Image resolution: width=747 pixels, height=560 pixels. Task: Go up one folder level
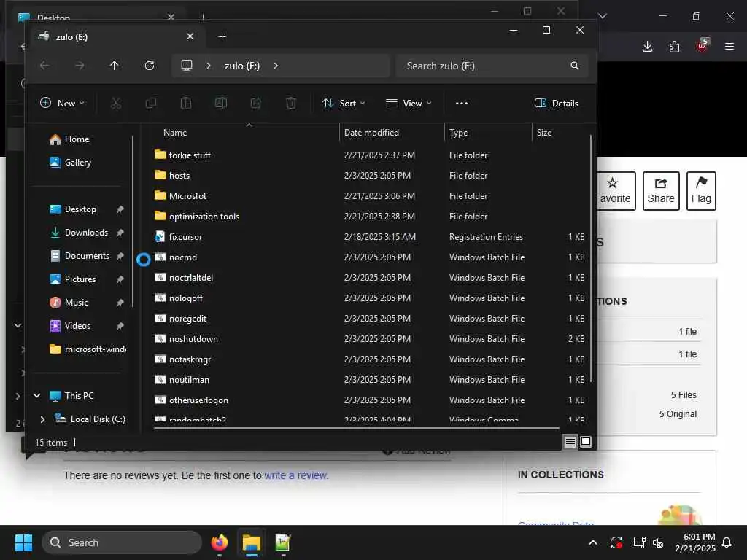point(115,66)
